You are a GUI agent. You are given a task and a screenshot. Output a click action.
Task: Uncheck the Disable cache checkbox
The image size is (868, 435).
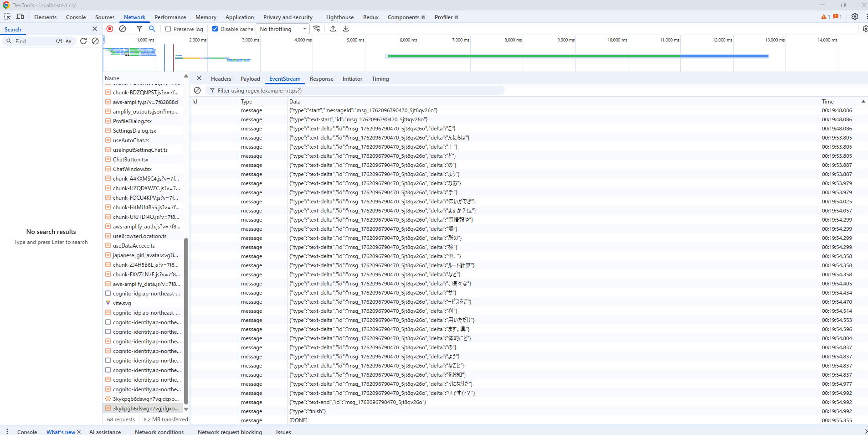215,29
